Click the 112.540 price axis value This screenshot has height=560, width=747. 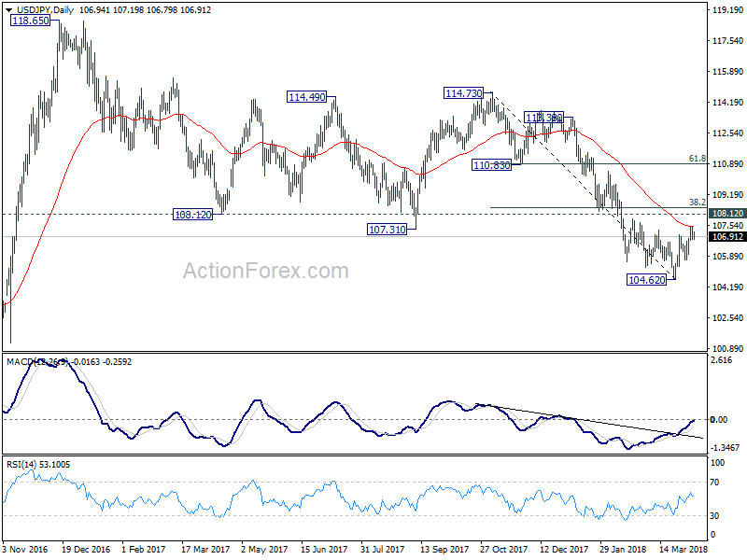[x=727, y=133]
